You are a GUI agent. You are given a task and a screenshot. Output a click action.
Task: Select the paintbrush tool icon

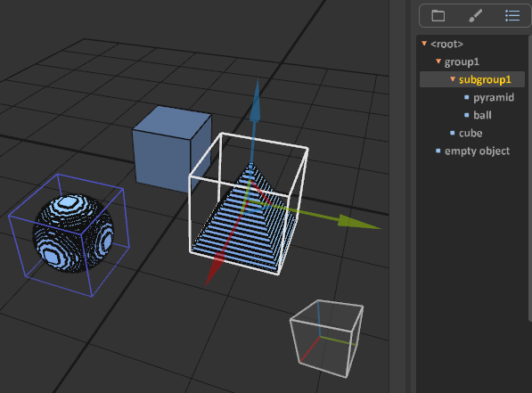tap(475, 16)
